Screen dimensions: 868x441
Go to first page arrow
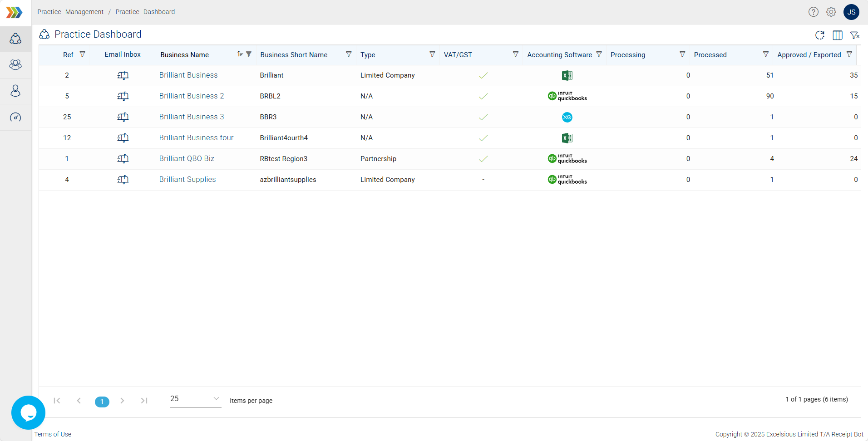57,401
